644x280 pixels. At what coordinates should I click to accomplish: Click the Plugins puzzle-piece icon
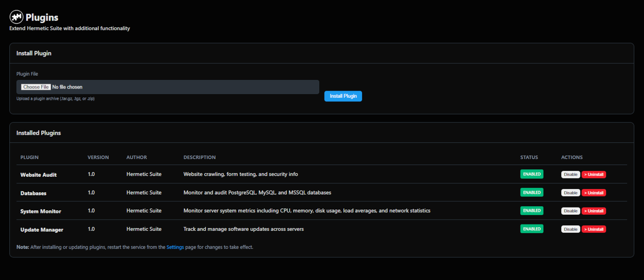17,17
